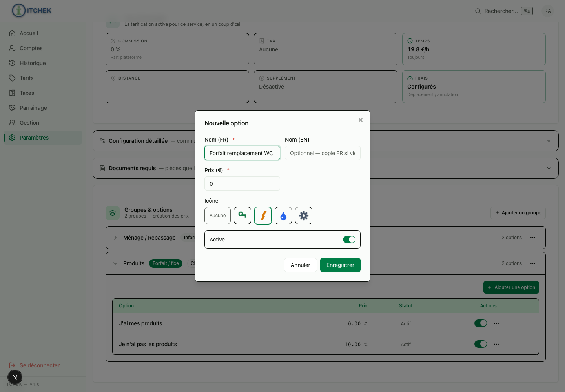
Task: Click the Configuration détaillée sliders icon
Action: tap(102, 141)
